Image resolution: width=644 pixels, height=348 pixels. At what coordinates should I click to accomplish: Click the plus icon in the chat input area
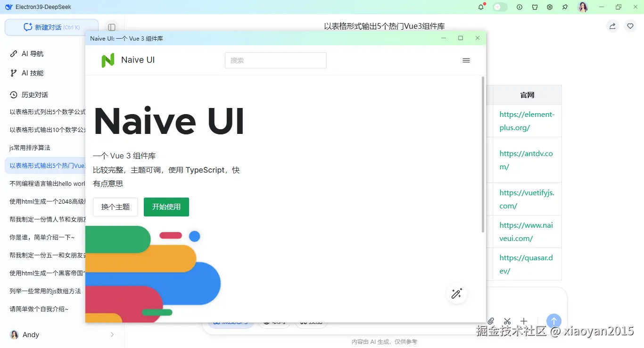[523, 321]
